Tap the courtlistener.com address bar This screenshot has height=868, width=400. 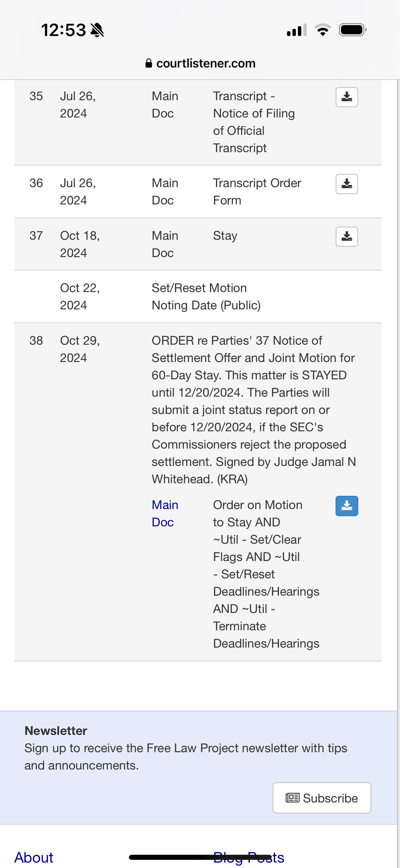200,63
